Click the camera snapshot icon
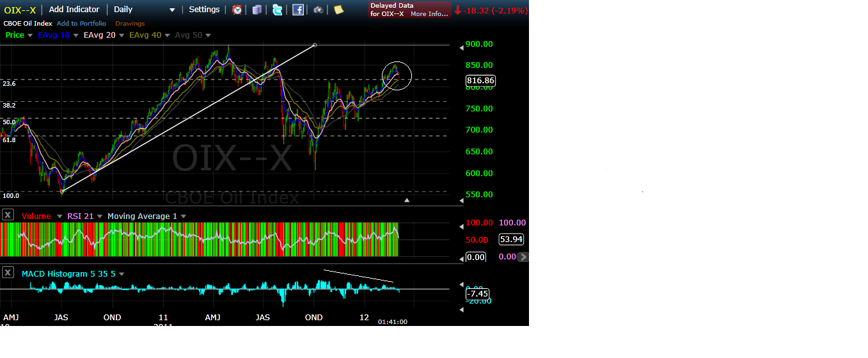Screen dimensions: 868x358 [x=318, y=10]
